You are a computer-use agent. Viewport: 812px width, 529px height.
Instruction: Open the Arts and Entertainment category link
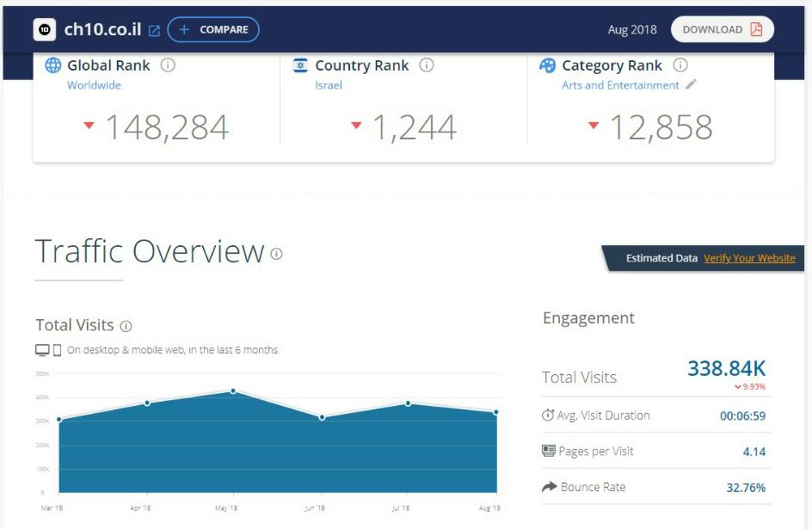point(620,85)
